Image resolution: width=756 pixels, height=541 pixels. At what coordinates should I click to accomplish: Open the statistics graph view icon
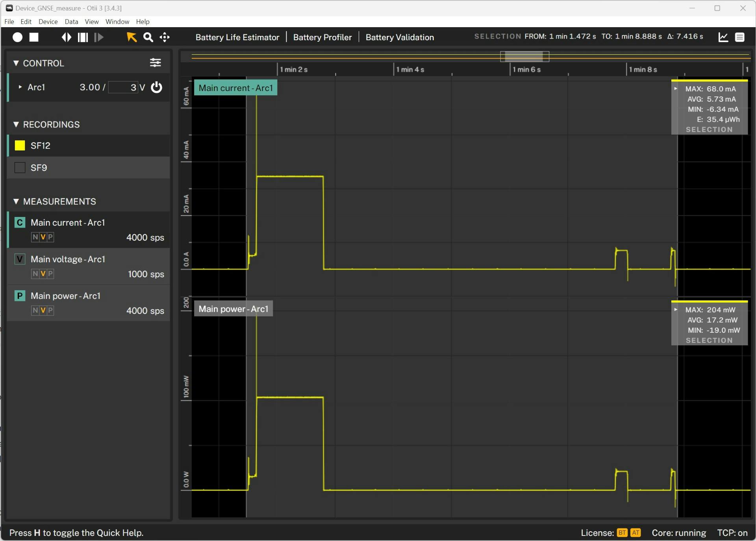(x=723, y=37)
